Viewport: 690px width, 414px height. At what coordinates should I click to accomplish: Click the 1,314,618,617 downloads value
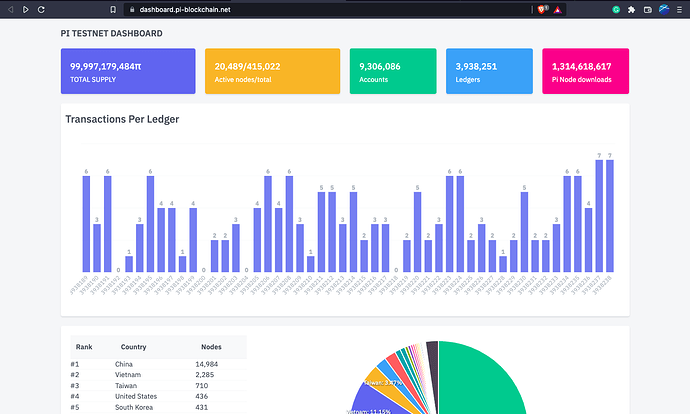click(581, 66)
